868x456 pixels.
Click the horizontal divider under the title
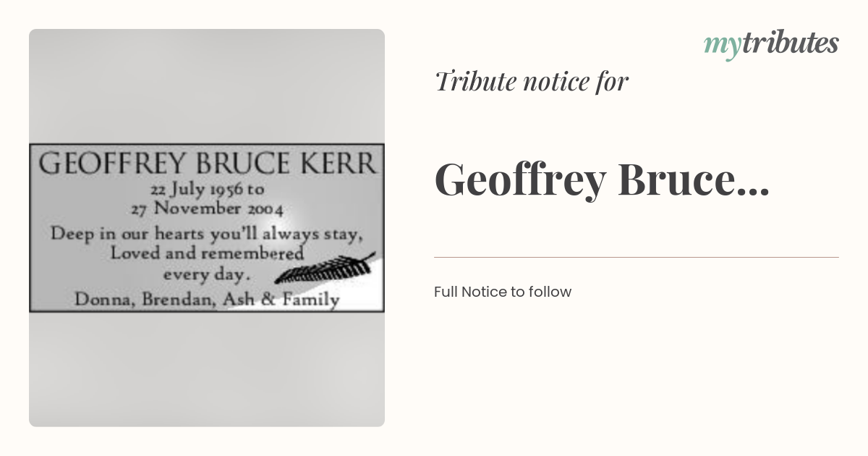click(637, 257)
